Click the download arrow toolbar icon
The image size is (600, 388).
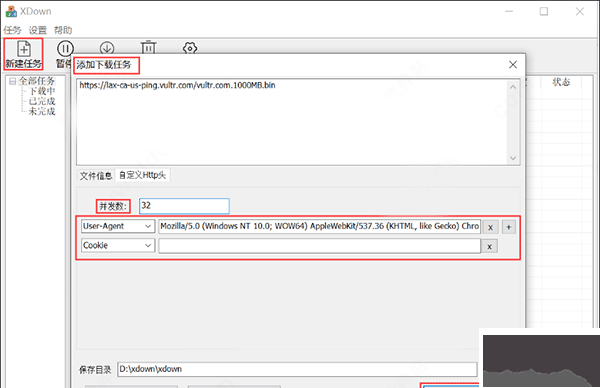pos(107,47)
